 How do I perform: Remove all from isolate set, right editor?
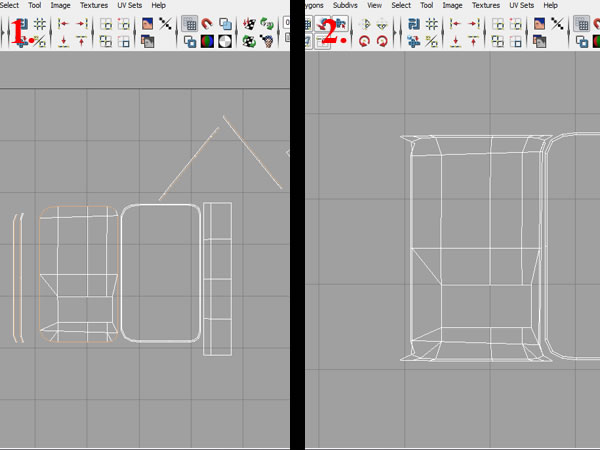click(x=497, y=41)
